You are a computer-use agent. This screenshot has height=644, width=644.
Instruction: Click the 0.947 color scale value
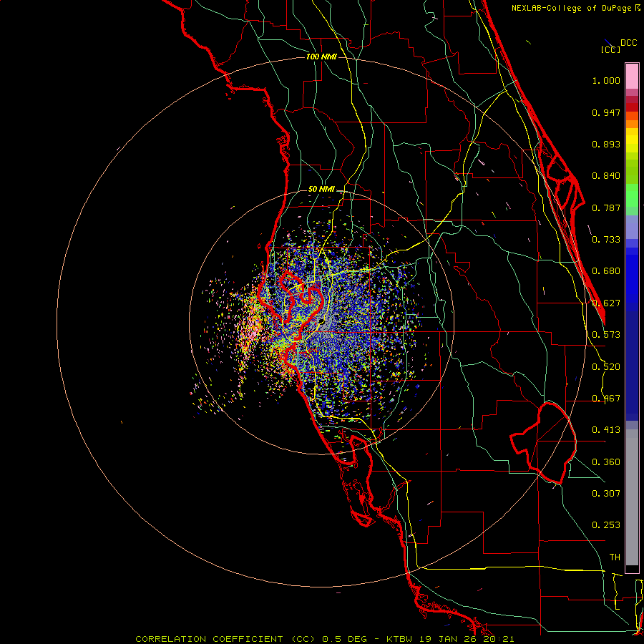[x=606, y=112]
